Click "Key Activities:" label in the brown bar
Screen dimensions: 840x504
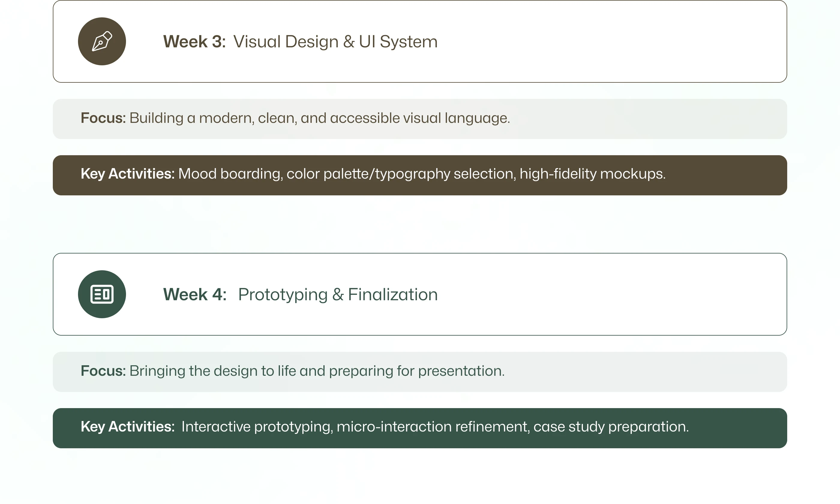click(x=127, y=174)
